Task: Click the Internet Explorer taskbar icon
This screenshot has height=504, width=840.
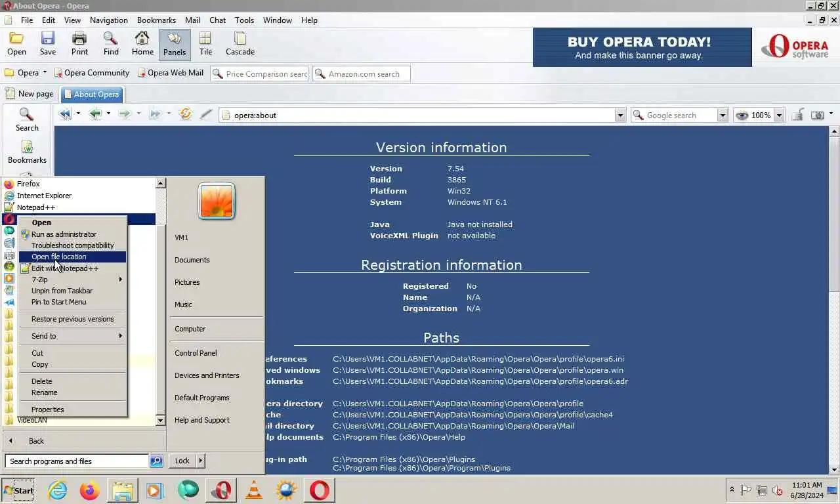Action: click(58, 490)
